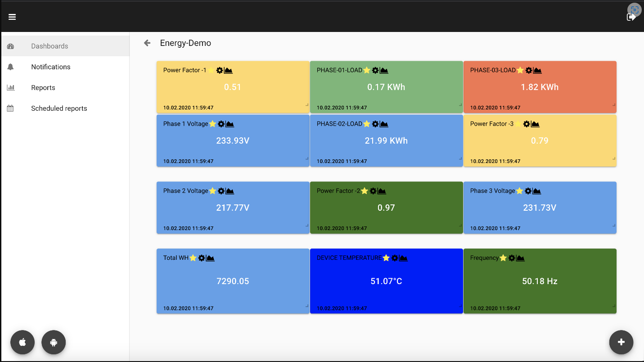Open settings gear on PHASE-03-LOAD
The image size is (644, 362).
click(529, 70)
